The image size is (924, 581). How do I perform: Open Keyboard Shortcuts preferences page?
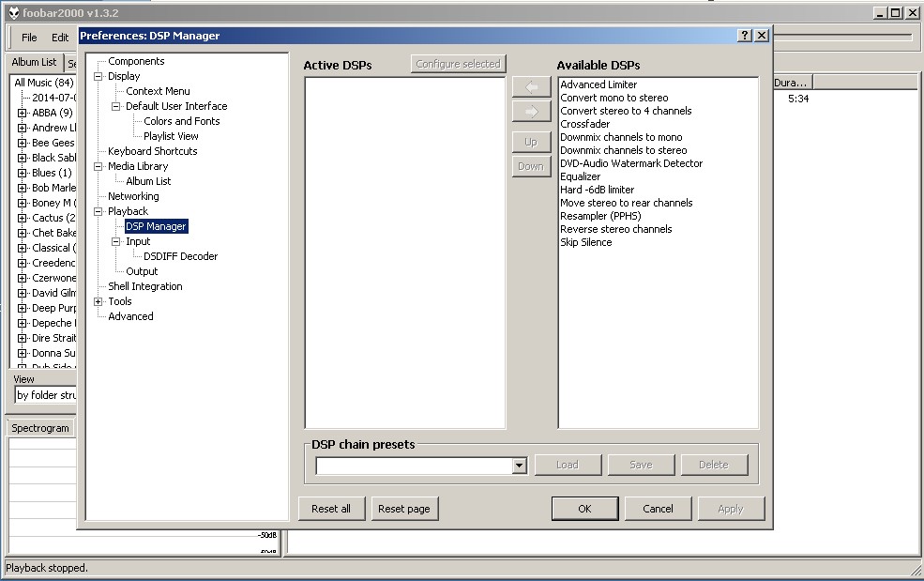click(153, 152)
